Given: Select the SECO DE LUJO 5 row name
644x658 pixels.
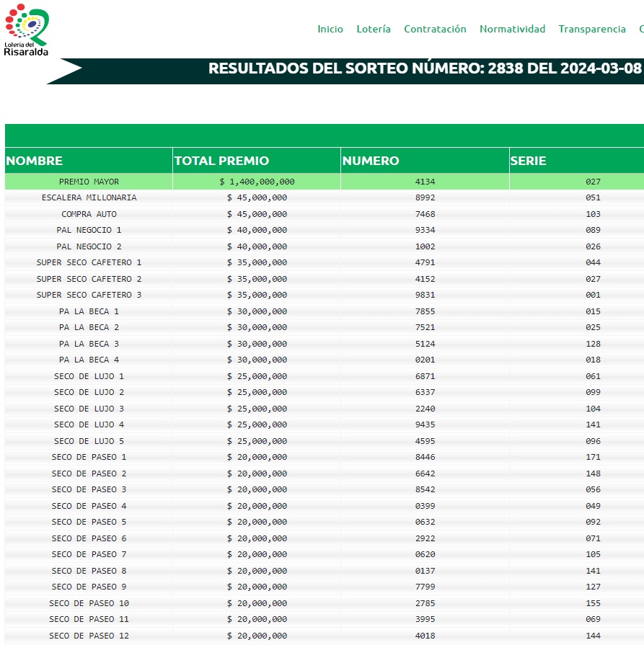Looking at the screenshot, I should pos(89,441).
